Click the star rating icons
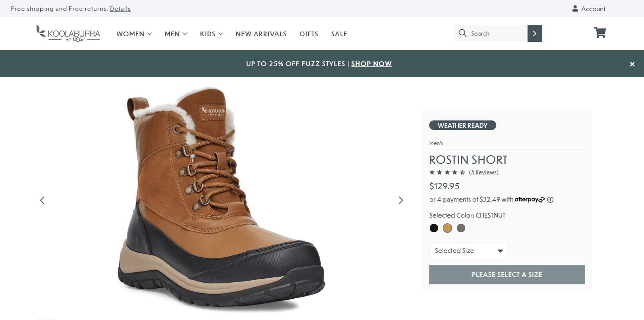644x320 pixels. click(x=447, y=172)
